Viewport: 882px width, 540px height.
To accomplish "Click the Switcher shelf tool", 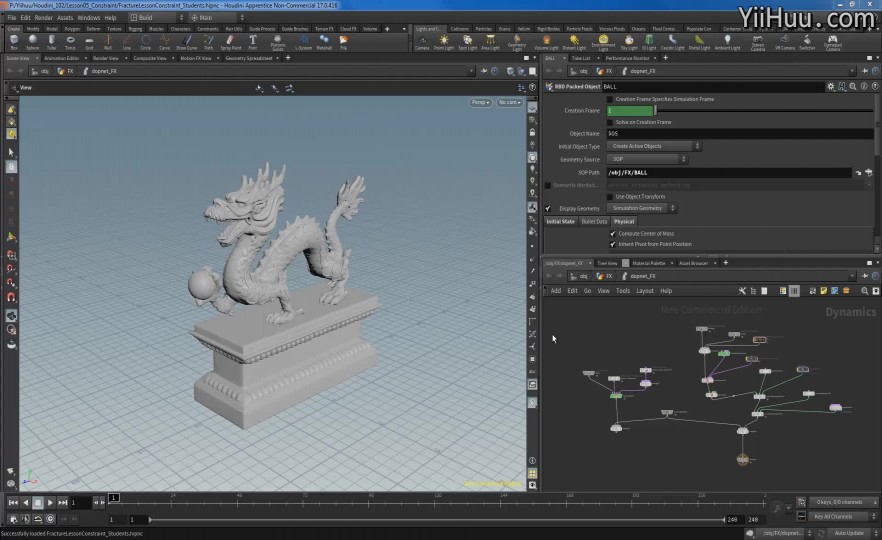I will click(x=807, y=42).
